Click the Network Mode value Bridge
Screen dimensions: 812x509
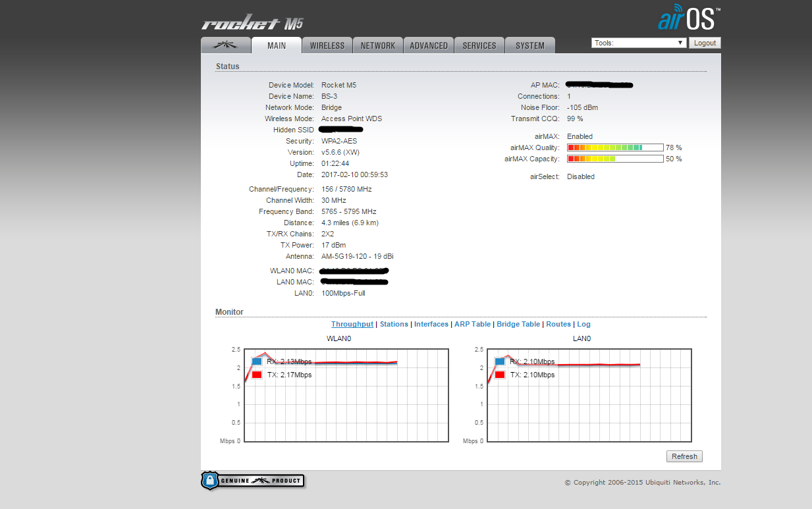331,107
